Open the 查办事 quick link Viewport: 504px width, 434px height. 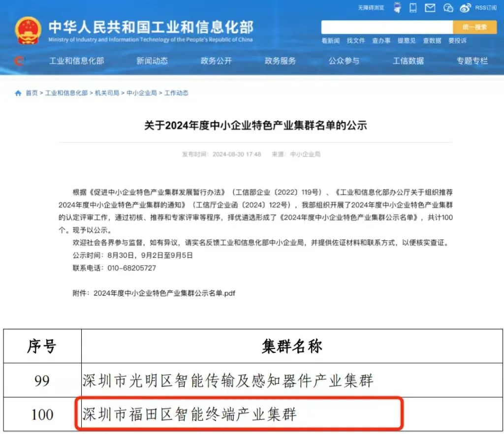(x=381, y=40)
